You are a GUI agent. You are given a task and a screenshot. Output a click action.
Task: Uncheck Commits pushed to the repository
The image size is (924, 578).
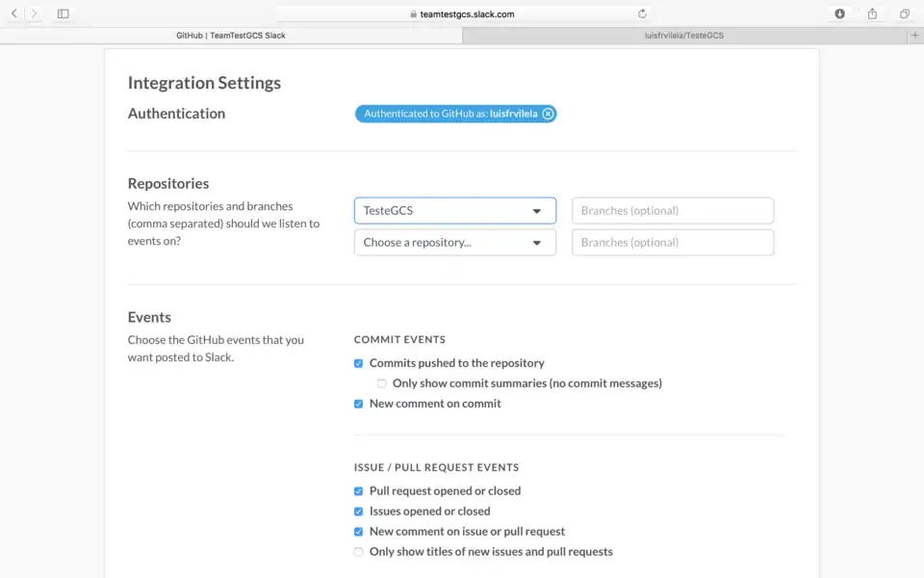(359, 363)
